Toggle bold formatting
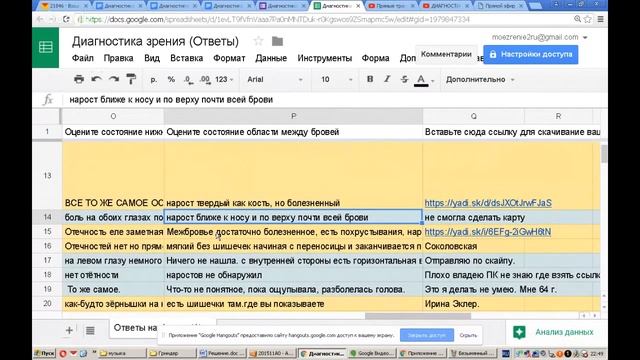The width and height of the screenshot is (640, 360). point(370,79)
